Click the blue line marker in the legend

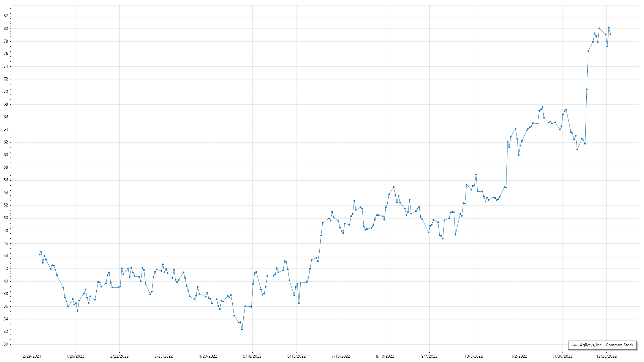click(x=575, y=345)
